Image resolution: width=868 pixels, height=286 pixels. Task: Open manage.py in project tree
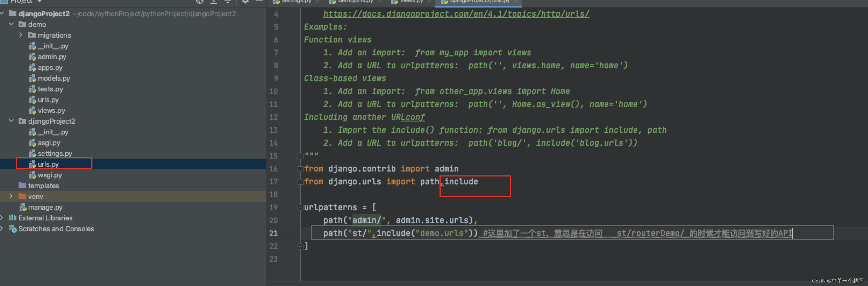(x=45, y=207)
